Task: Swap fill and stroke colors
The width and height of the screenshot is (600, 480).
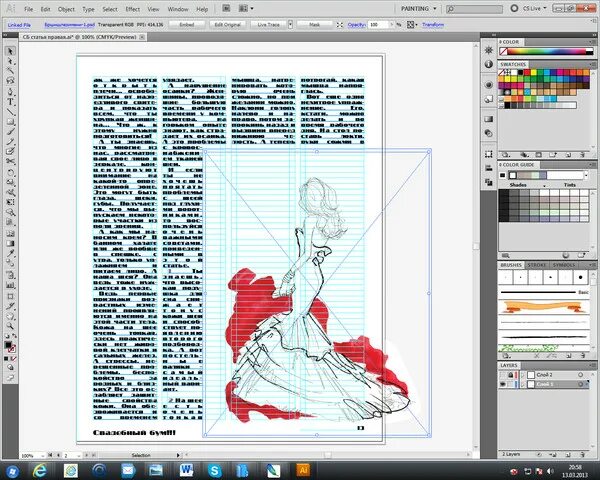Action: pos(14,336)
